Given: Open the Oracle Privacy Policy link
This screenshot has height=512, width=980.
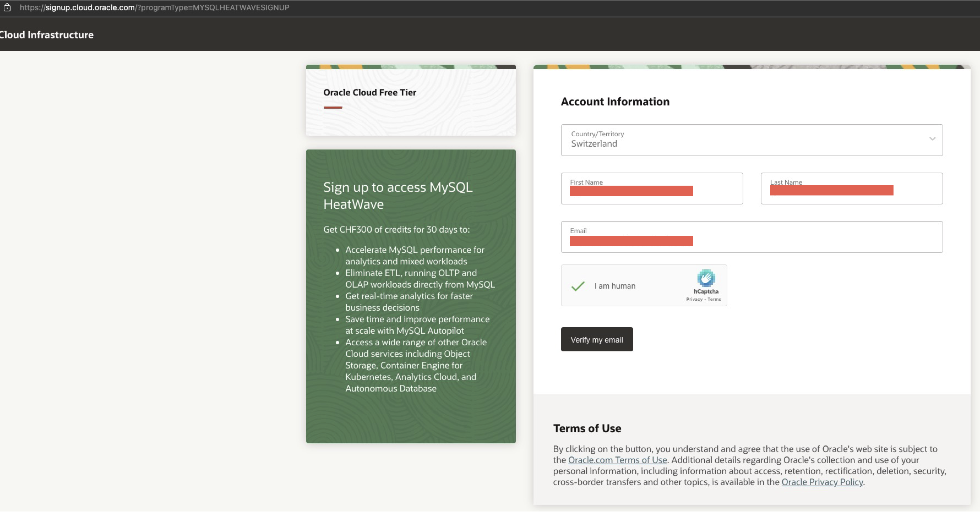Looking at the screenshot, I should (x=822, y=482).
